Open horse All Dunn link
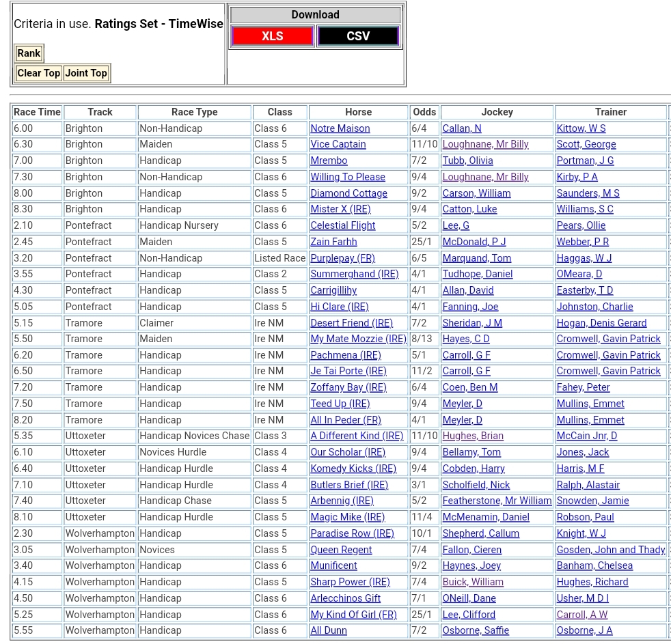 [328, 630]
